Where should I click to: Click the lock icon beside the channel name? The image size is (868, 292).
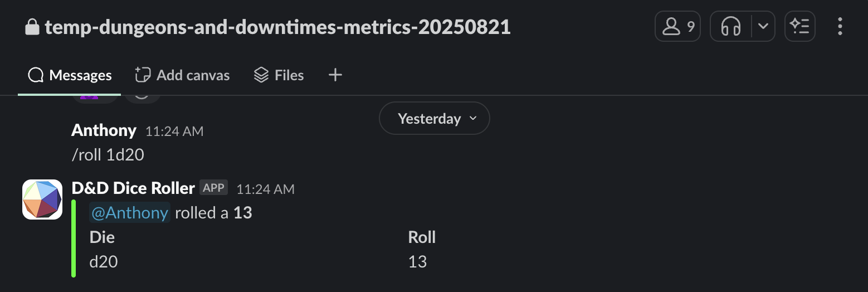point(32,27)
